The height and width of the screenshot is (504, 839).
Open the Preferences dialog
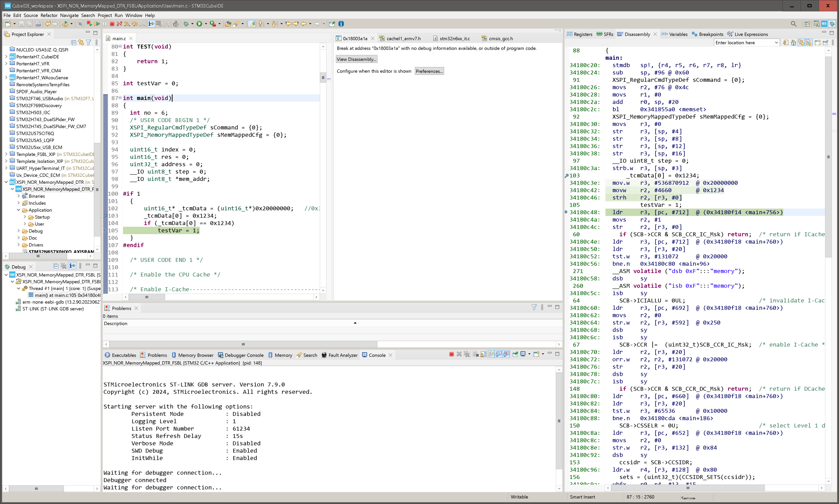click(x=429, y=71)
